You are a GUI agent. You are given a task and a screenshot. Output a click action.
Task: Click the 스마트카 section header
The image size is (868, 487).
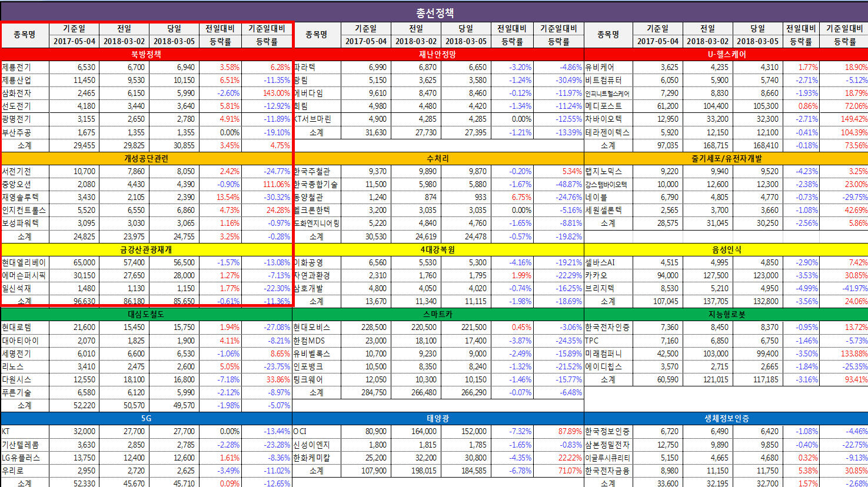438,314
